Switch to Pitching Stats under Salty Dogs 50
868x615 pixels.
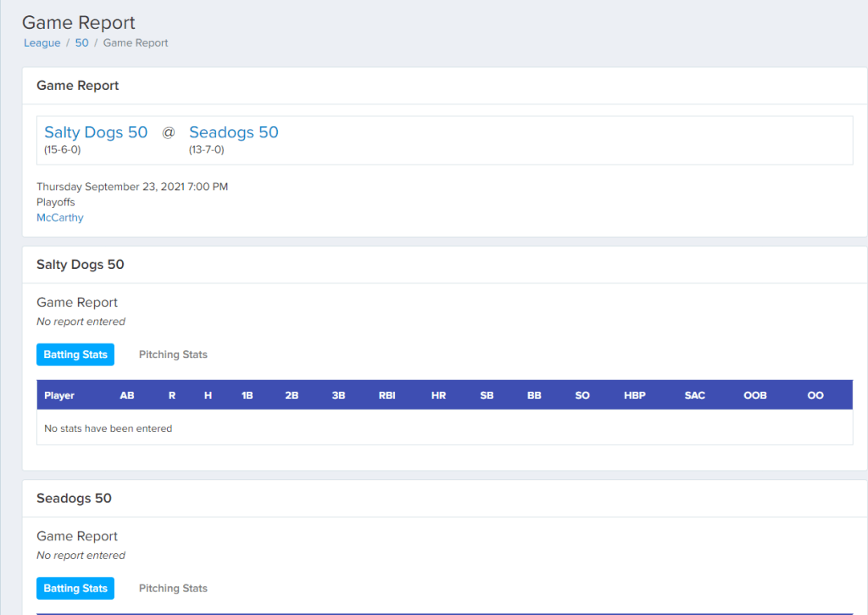pyautogui.click(x=173, y=355)
